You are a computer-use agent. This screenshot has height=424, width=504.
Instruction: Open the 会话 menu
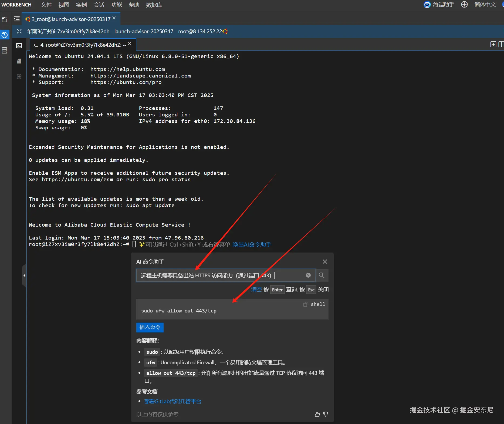(99, 5)
